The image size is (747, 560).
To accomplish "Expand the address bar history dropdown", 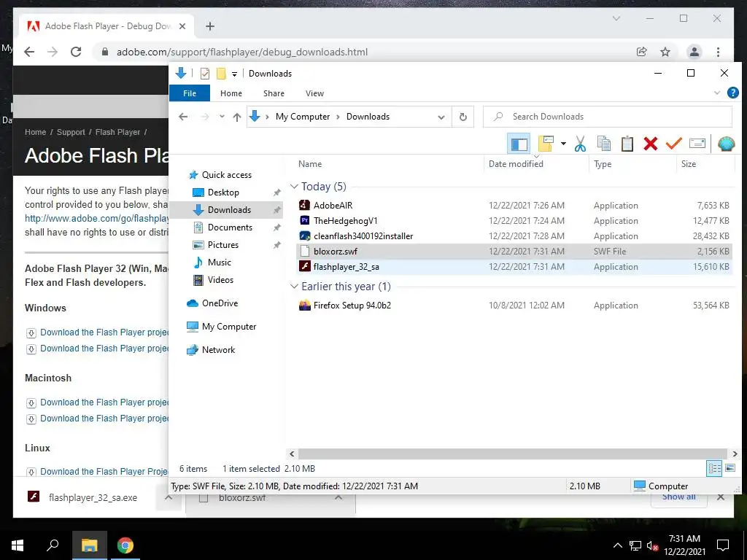I will pos(441,117).
